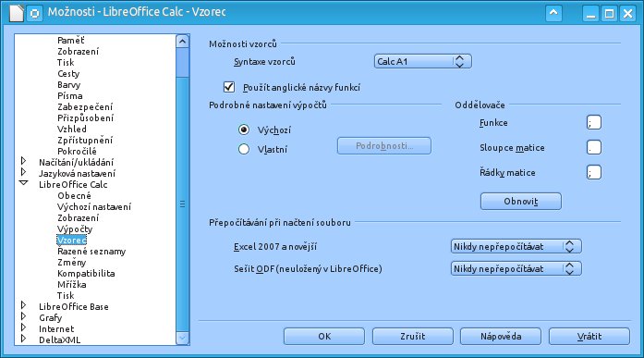
Task: Expand the 'Načítání/ukládání' tree node
Action: pos(23,161)
